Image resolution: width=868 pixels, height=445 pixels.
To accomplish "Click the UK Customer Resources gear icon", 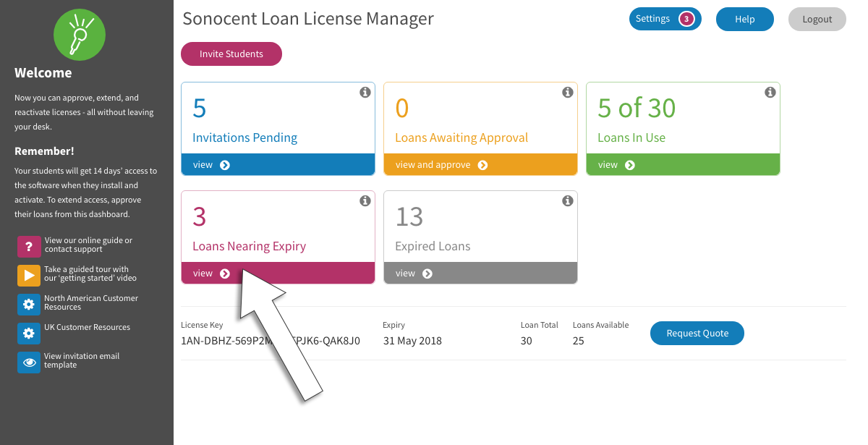I will click(29, 333).
